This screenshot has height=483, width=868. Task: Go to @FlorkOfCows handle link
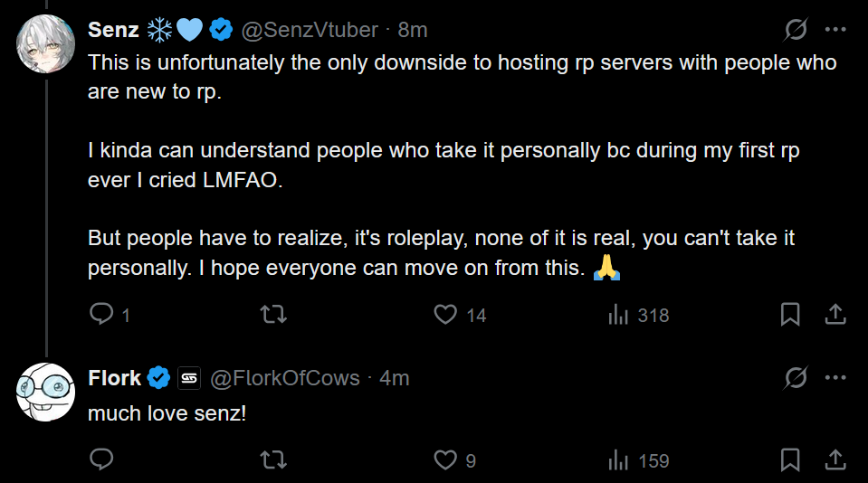(x=285, y=378)
